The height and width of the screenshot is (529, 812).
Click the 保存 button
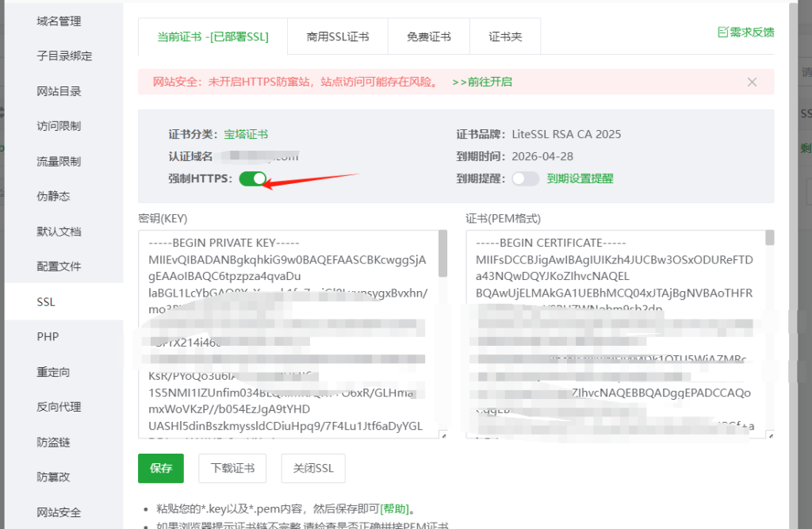160,468
